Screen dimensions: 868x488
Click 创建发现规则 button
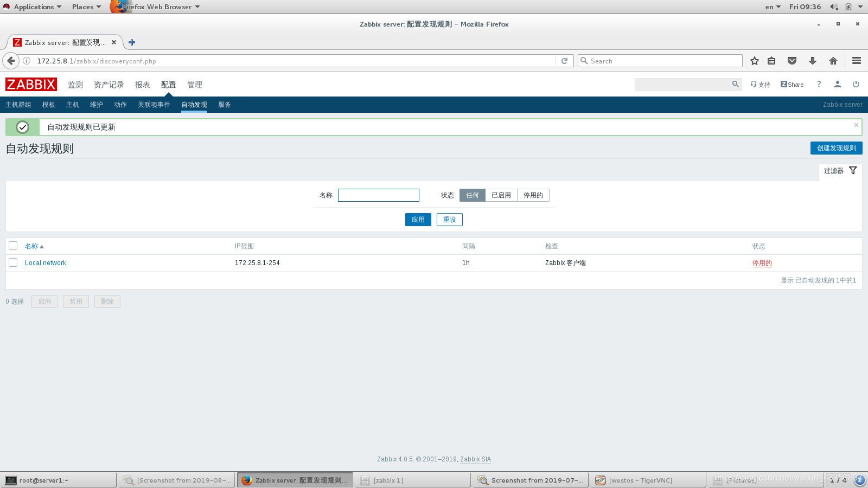click(x=836, y=148)
